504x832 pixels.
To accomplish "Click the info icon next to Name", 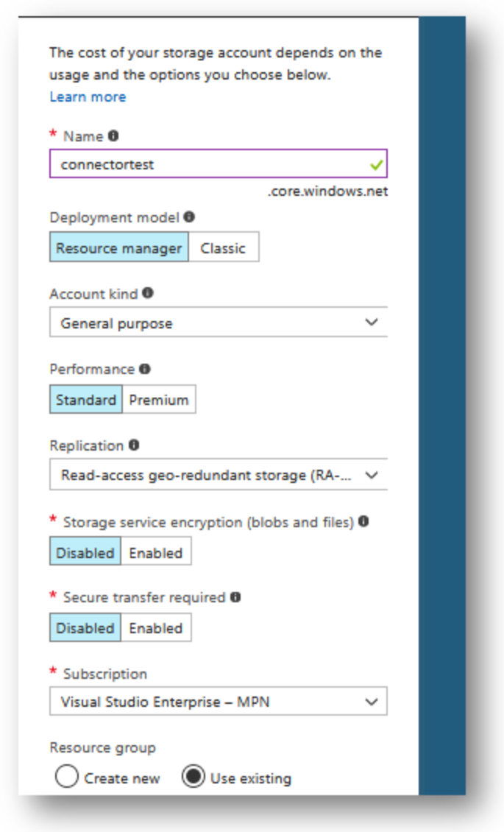I will (113, 135).
